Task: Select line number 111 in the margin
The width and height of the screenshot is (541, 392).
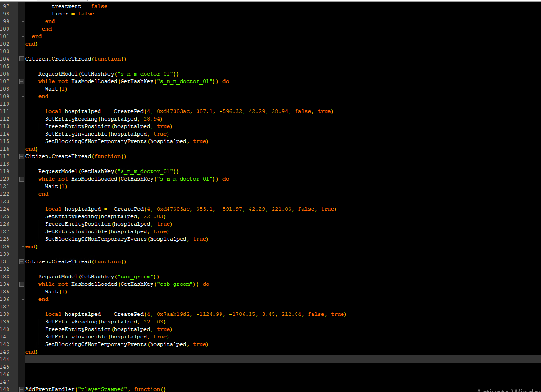Action: tap(5, 111)
